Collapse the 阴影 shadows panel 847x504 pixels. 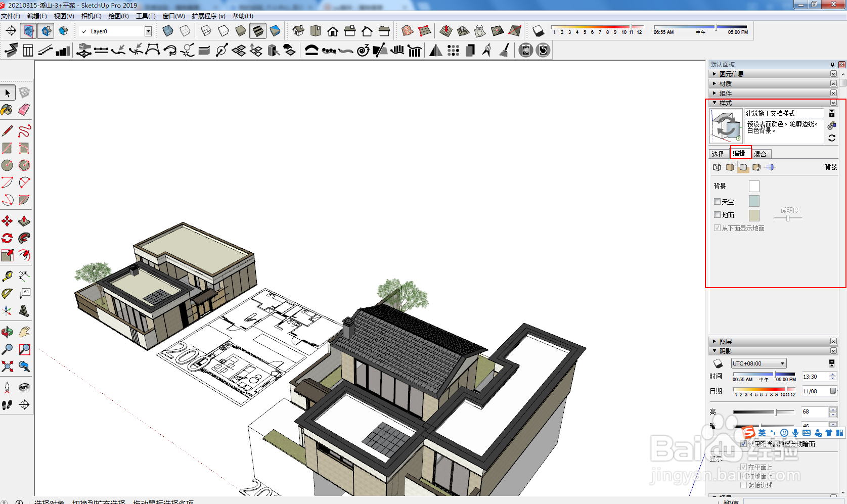coord(774,351)
